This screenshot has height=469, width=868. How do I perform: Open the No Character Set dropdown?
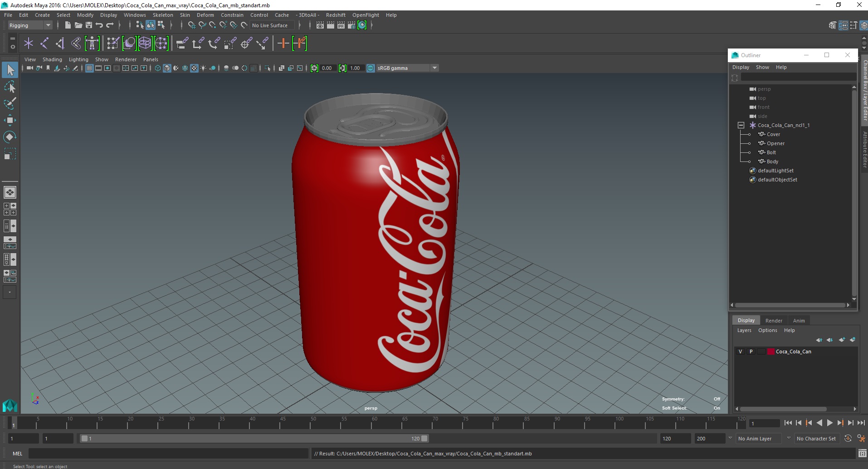817,439
